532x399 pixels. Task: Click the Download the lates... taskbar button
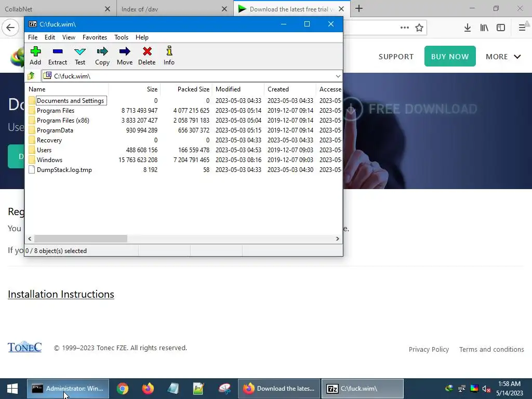click(x=279, y=389)
